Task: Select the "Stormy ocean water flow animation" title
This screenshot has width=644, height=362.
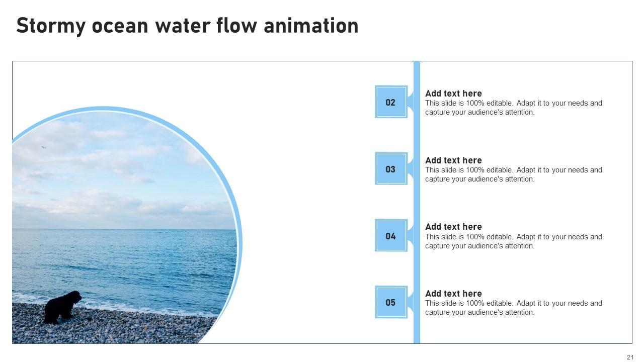Action: 187,26
